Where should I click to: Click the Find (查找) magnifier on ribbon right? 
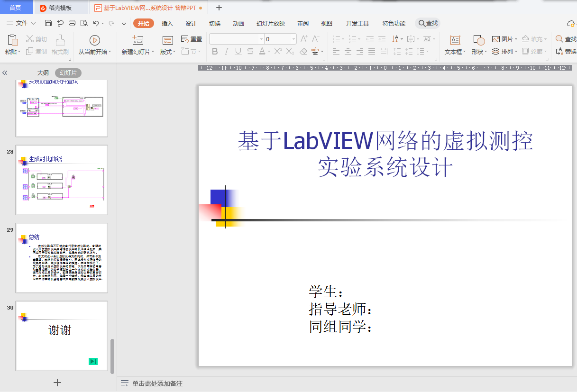tap(559, 39)
